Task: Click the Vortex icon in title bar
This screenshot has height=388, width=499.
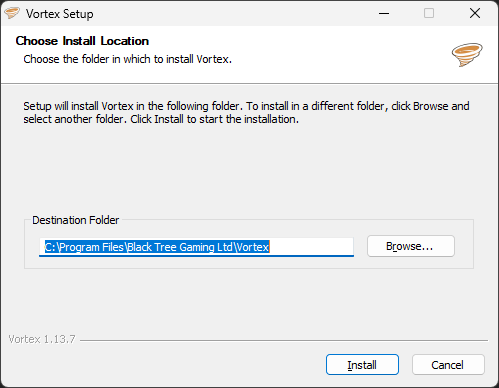Action: (12, 13)
